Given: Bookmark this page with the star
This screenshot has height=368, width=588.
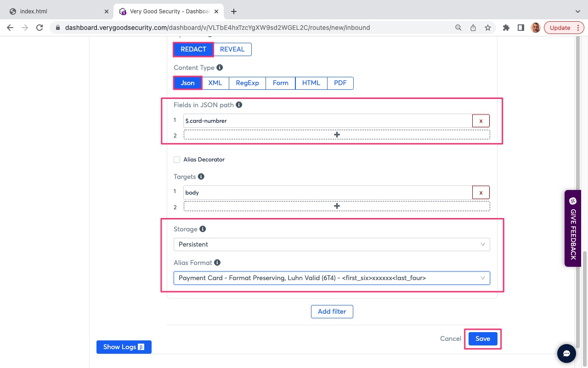Looking at the screenshot, I should (488, 28).
